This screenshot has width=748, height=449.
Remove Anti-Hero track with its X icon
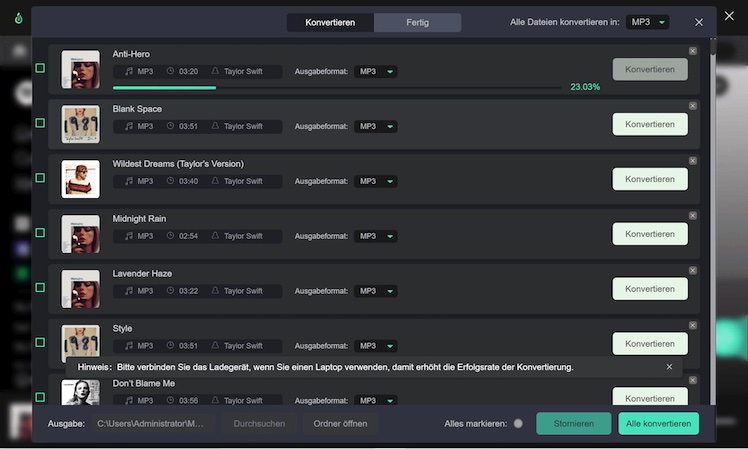pos(693,51)
